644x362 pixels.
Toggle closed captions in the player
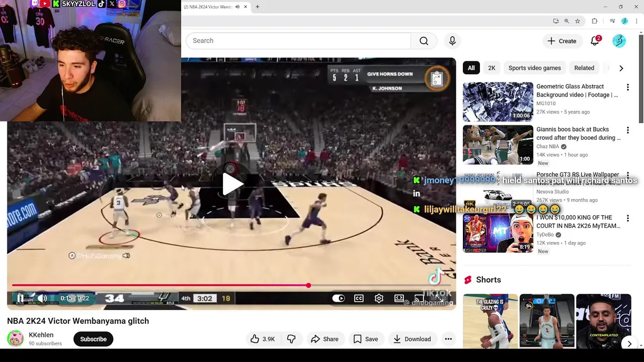click(x=359, y=298)
